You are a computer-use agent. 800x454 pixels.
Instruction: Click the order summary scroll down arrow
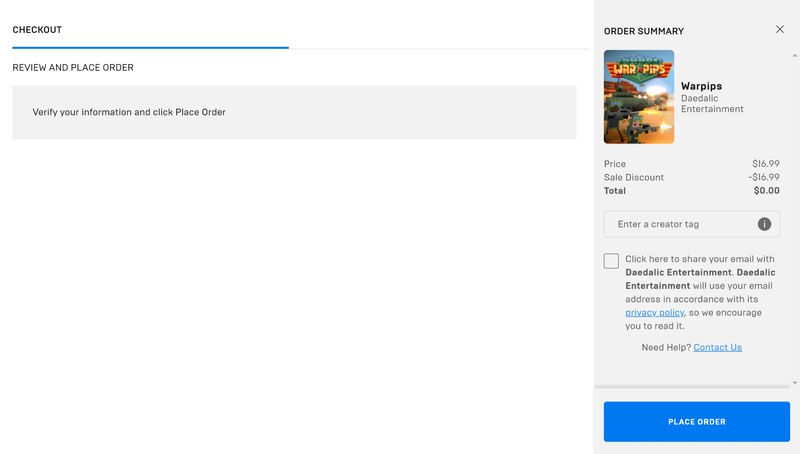[794, 383]
